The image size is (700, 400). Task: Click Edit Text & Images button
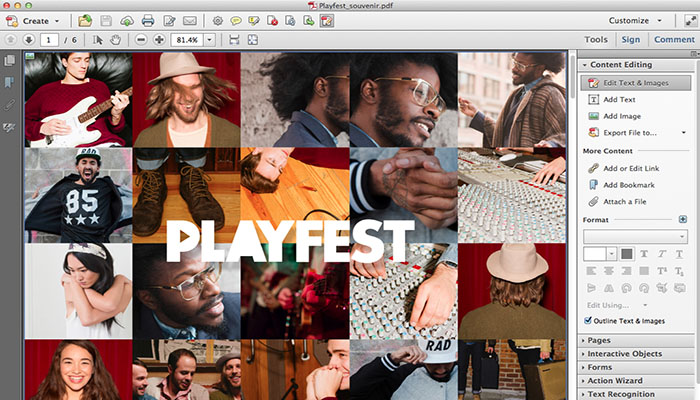636,83
